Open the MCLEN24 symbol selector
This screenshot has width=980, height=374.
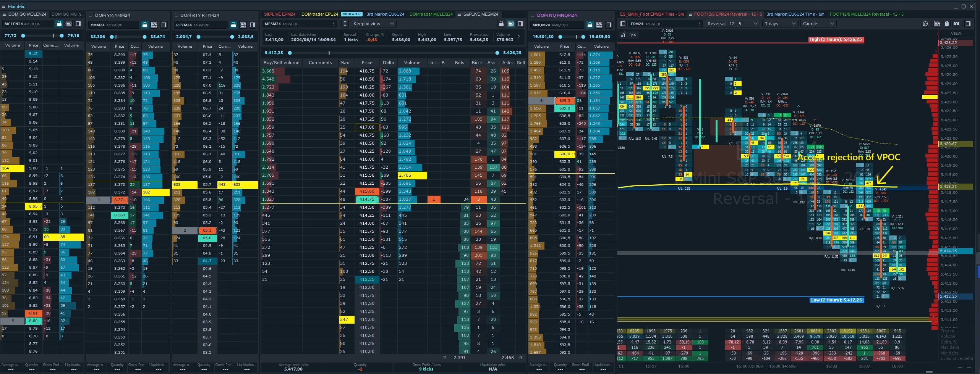click(x=28, y=24)
